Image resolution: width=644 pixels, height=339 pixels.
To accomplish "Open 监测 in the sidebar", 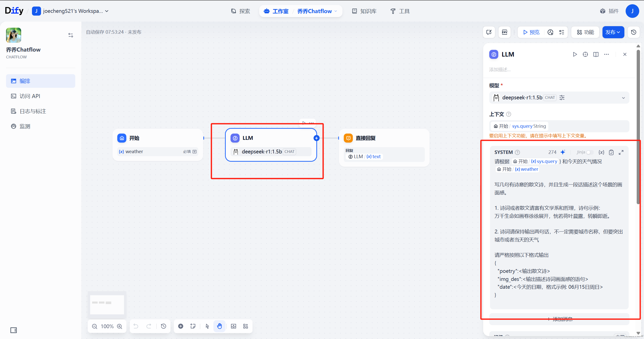I will [x=41, y=126].
